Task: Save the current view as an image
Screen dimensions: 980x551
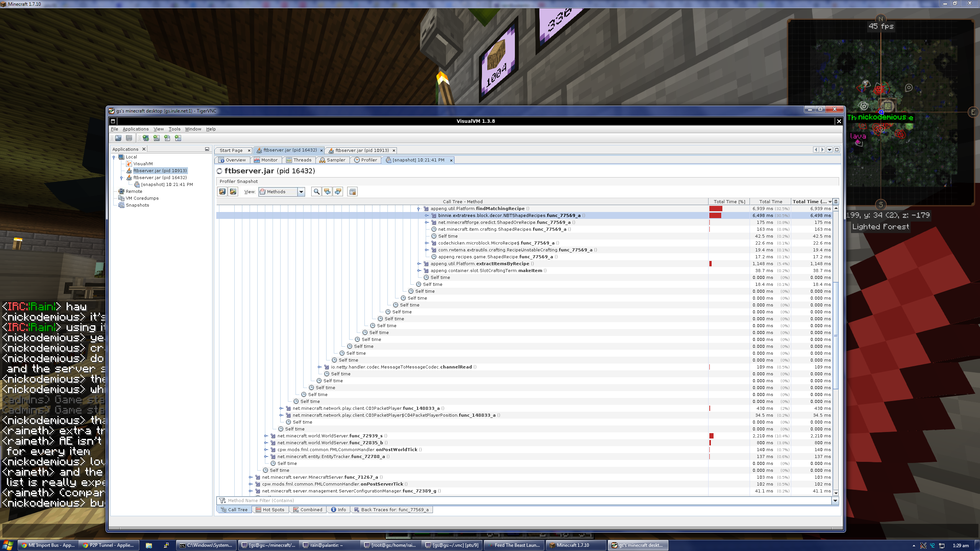Action: (233, 192)
